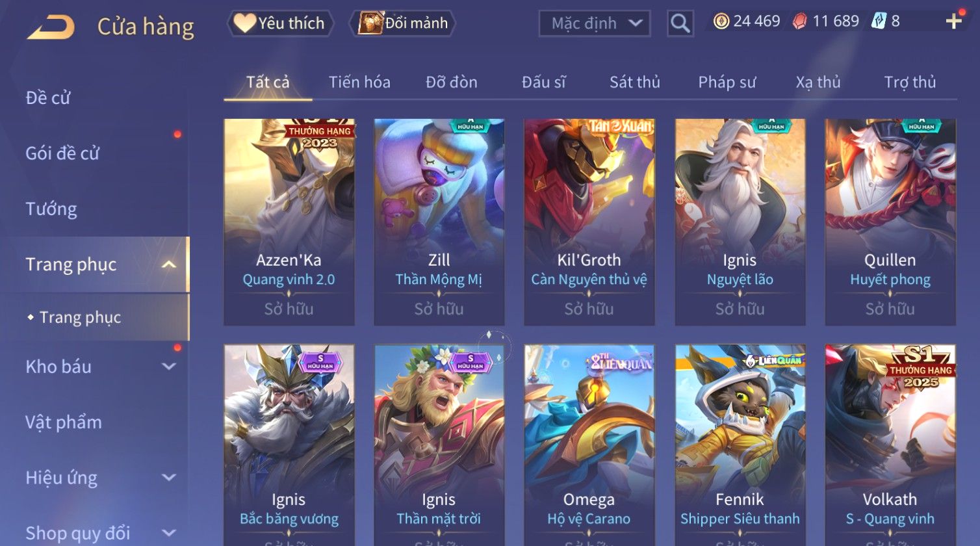Open the search magnifier icon
This screenshot has width=980, height=546.
click(x=680, y=23)
